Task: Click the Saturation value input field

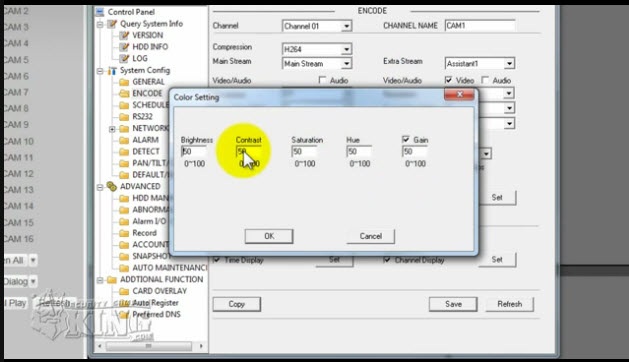Action: point(304,151)
